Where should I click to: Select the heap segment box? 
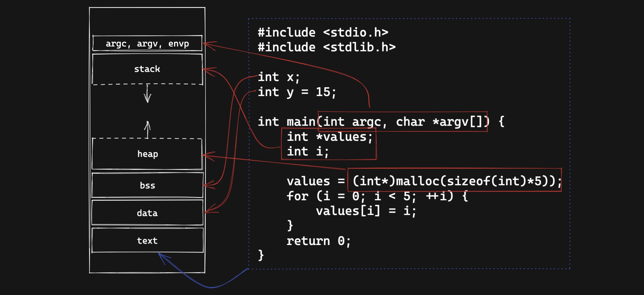[x=147, y=154]
